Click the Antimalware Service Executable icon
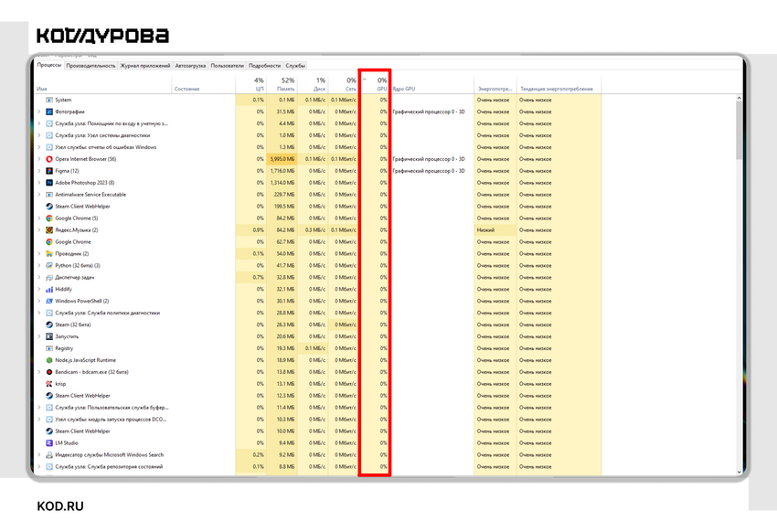The height and width of the screenshot is (532, 777). pos(49,195)
